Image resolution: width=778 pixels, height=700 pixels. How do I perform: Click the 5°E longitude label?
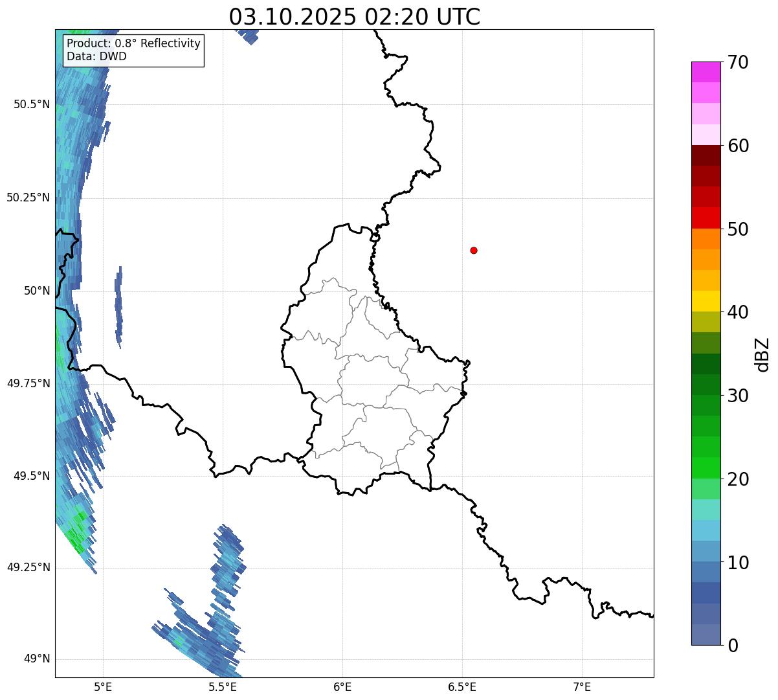(x=104, y=686)
